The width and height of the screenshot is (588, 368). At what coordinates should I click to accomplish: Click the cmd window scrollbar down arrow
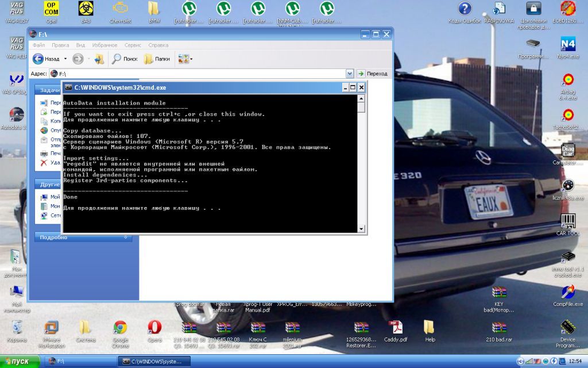(x=361, y=229)
